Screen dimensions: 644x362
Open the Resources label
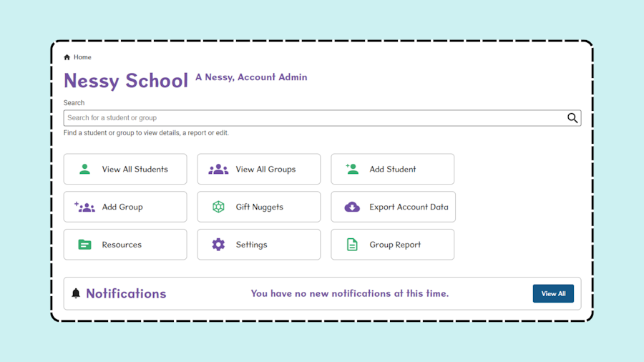[x=122, y=245]
